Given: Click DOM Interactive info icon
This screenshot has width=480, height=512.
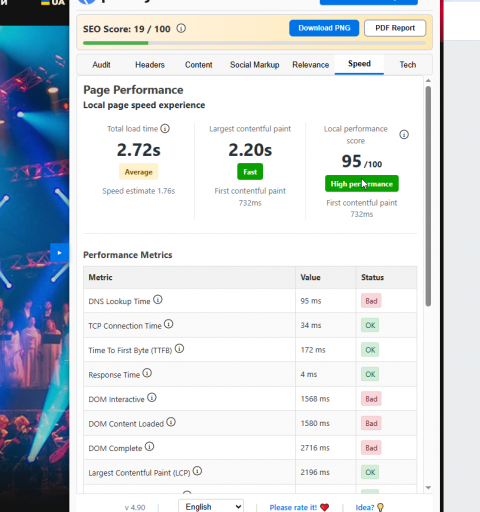Looking at the screenshot, I should [x=152, y=398].
